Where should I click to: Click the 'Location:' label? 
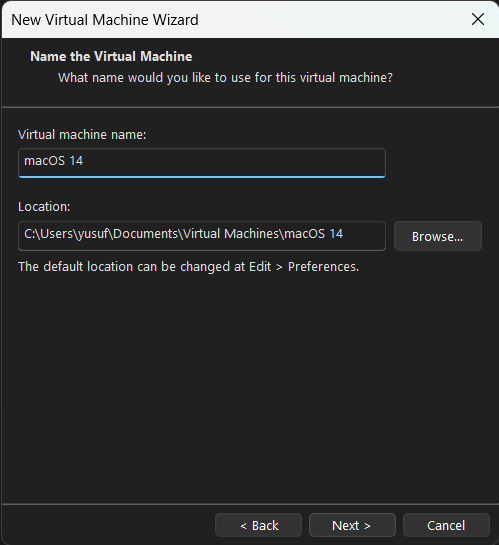[44, 206]
